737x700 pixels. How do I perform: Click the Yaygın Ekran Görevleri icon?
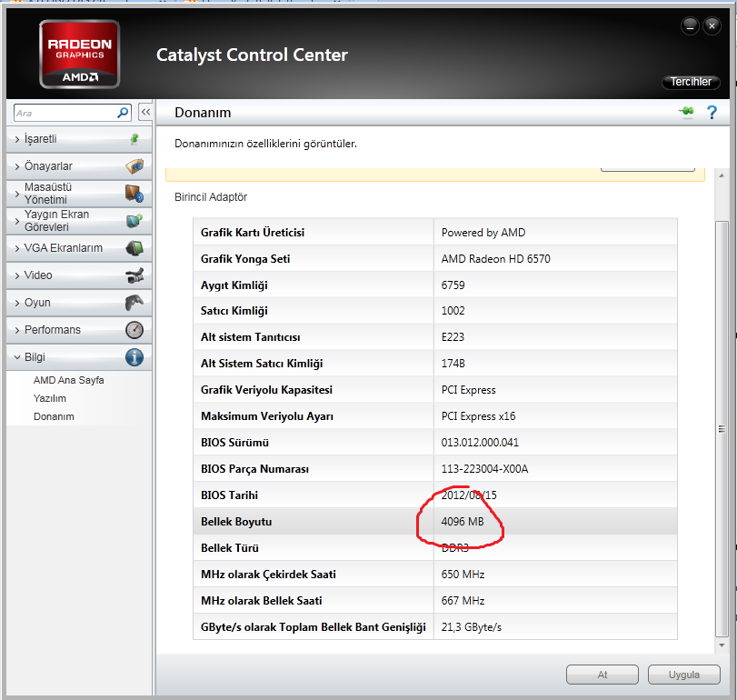(x=134, y=221)
